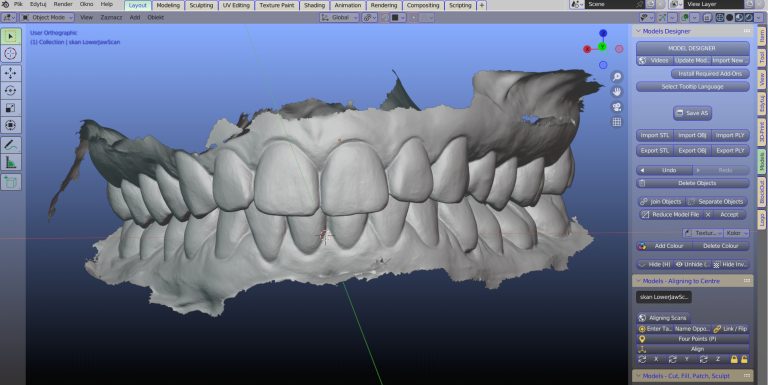Viewport: 768px width, 385px height.
Task: Click rotate around Z axis icon
Action: (703, 360)
